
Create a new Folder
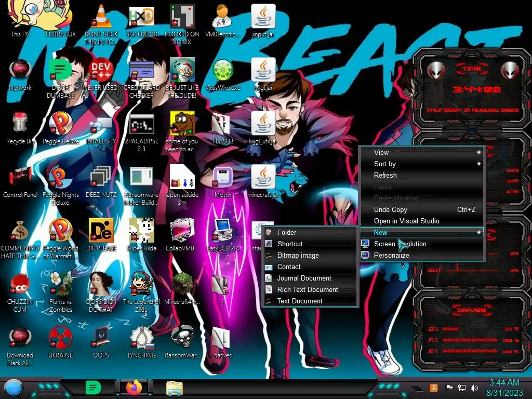click(310, 232)
